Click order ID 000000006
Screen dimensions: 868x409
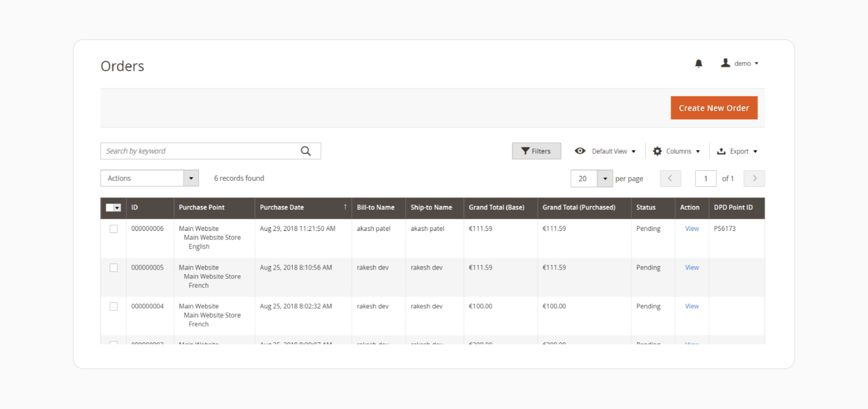pyautogui.click(x=147, y=228)
